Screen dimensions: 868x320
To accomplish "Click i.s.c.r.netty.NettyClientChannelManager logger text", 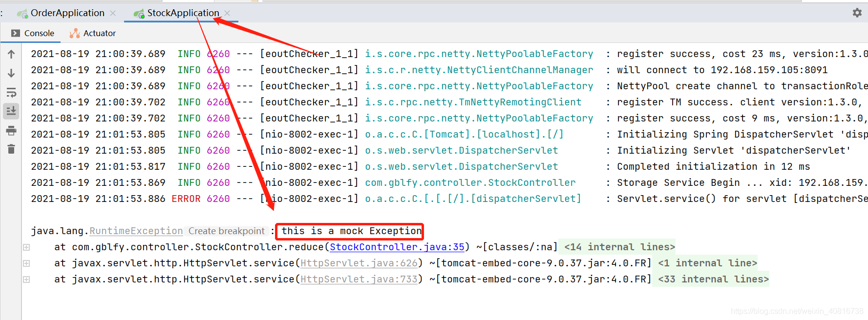I will [x=479, y=70].
